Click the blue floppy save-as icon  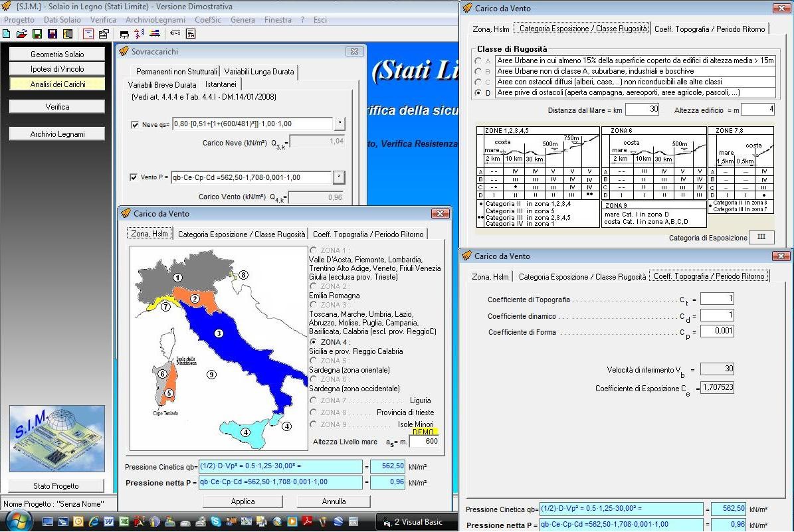pyautogui.click(x=52, y=34)
